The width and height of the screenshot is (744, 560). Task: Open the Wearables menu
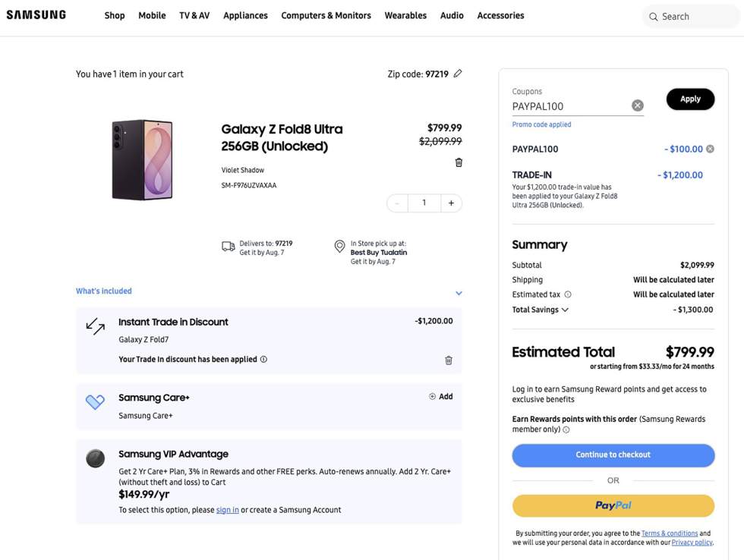(405, 16)
